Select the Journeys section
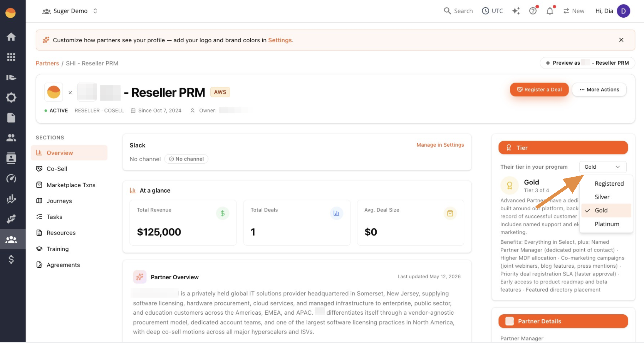Screen dimensions: 644x343 pyautogui.click(x=69, y=201)
